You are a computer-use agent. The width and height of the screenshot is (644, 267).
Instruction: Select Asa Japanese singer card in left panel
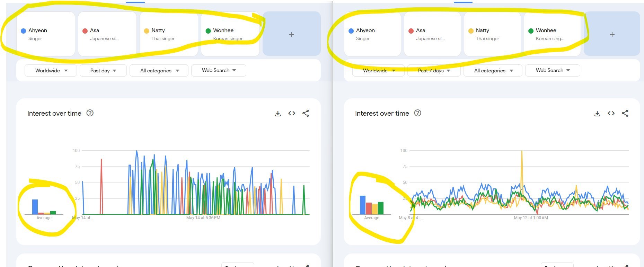tap(107, 34)
